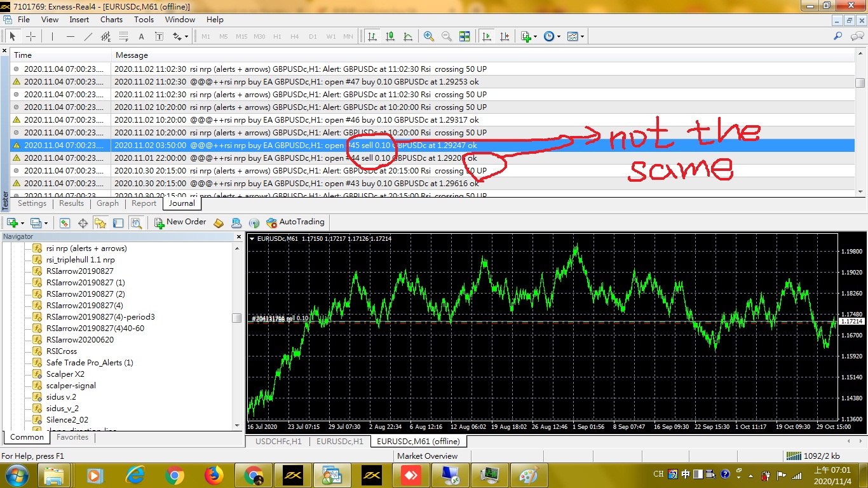Toggle chart auto scroll
This screenshot has height=488, width=868.
point(486,36)
